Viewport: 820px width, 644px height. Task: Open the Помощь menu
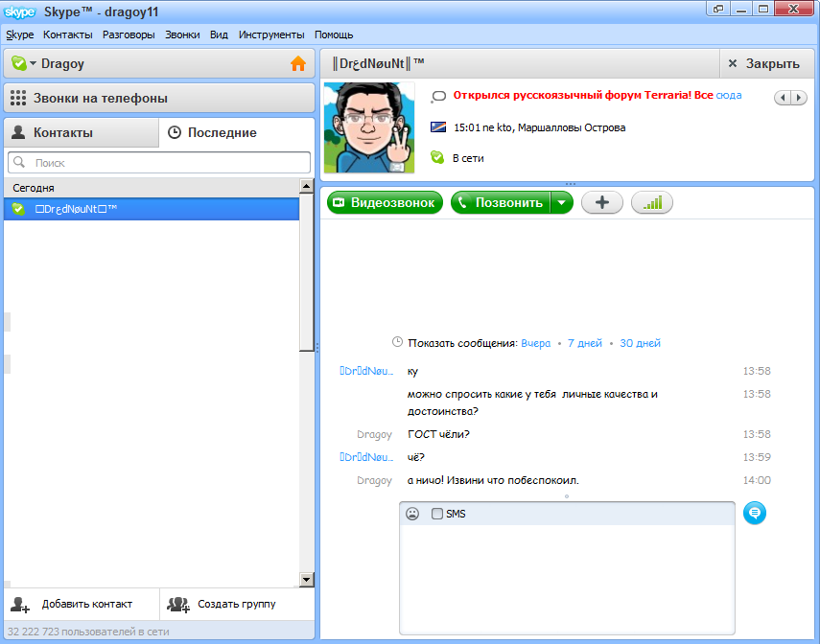334,34
